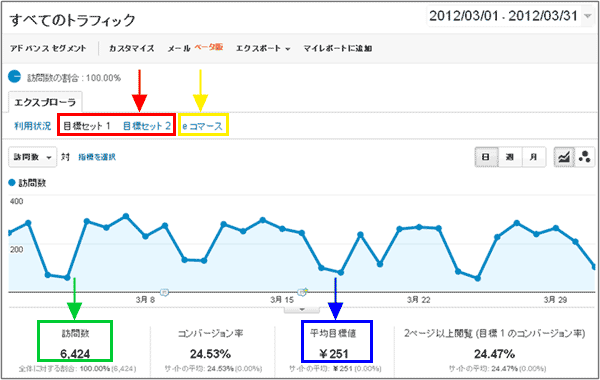Set graph interval to 日
This screenshot has width=600, height=380.
pos(486,157)
